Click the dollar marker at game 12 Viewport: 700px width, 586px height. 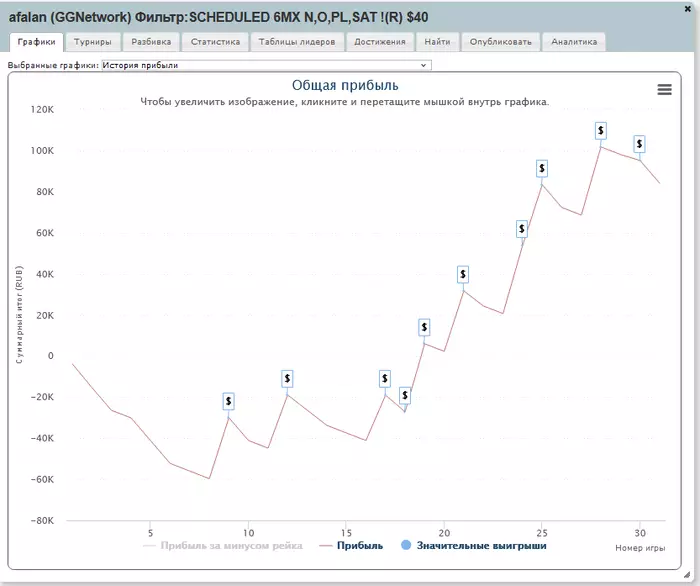pos(287,378)
